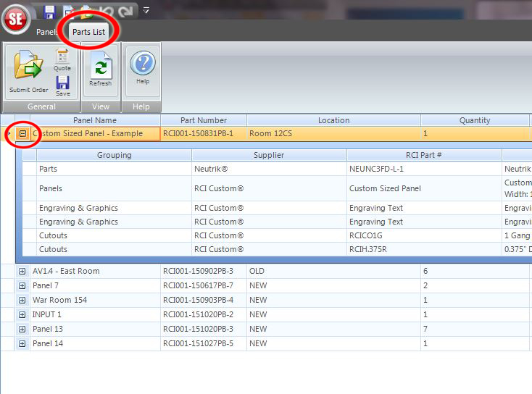
Task: Select the Neutrik supplier cell in Parts row
Action: pyautogui.click(x=269, y=169)
